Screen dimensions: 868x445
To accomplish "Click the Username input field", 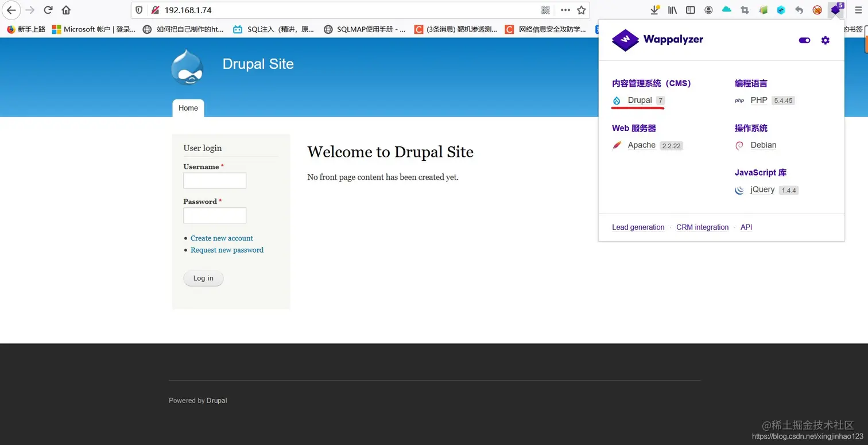I will (x=215, y=180).
